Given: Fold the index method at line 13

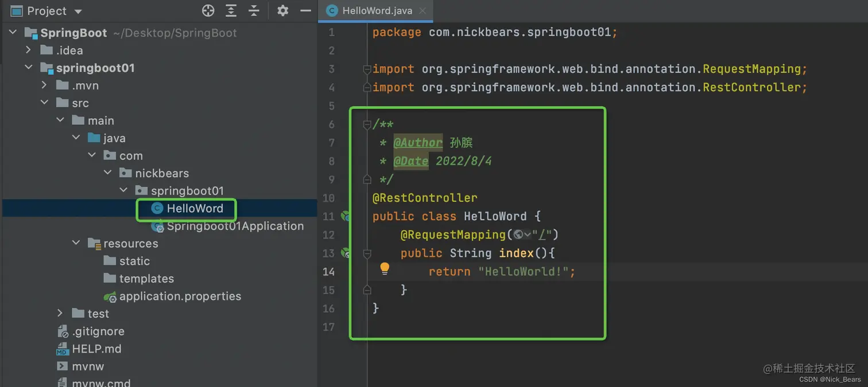Looking at the screenshot, I should (x=367, y=253).
